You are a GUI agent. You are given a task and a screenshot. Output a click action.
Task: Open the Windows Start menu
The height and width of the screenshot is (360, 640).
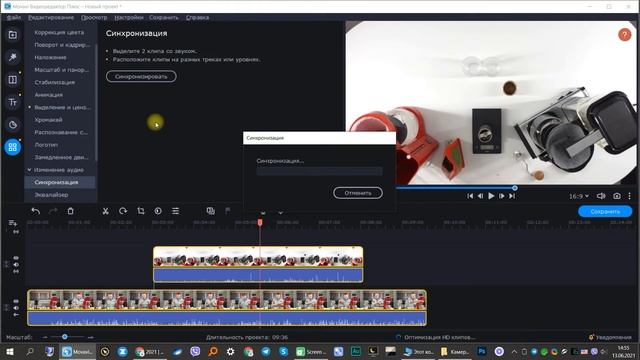(x=10, y=351)
